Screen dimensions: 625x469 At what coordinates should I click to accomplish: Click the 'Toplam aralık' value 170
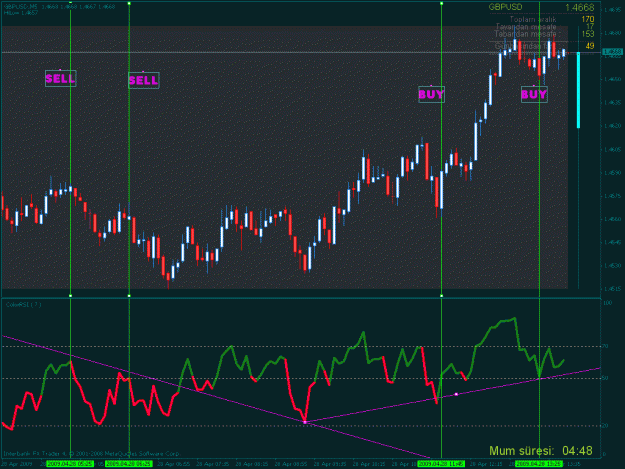coord(588,19)
